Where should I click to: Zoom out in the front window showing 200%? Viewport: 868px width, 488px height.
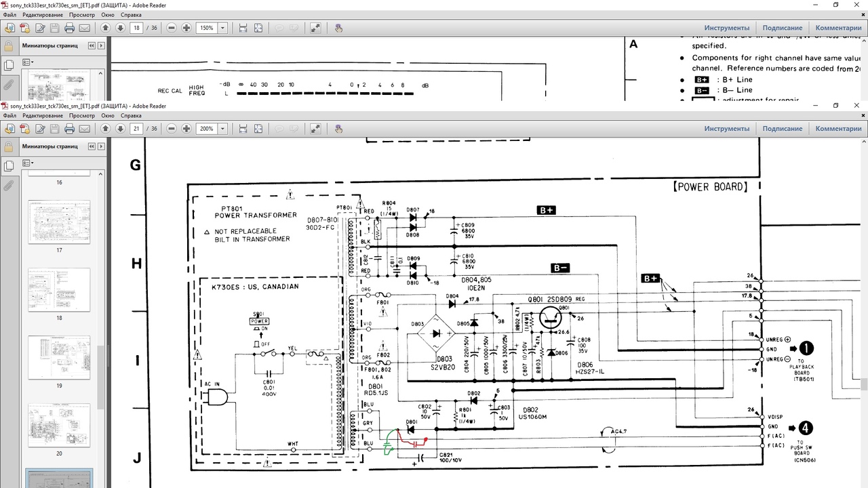click(171, 128)
